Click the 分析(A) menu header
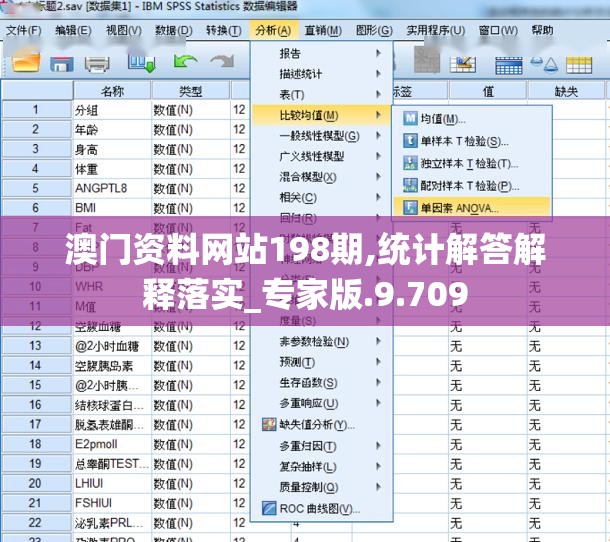The width and height of the screenshot is (610, 542). (273, 30)
